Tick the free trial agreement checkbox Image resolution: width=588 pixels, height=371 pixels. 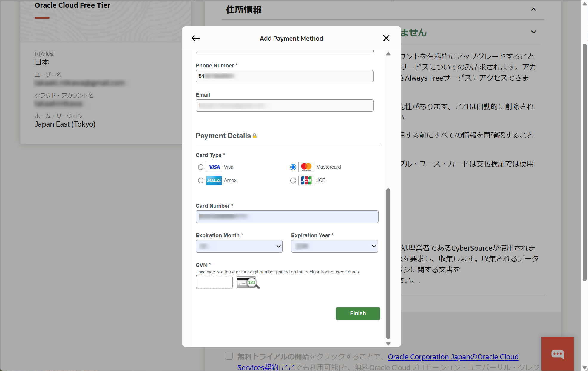(x=229, y=356)
